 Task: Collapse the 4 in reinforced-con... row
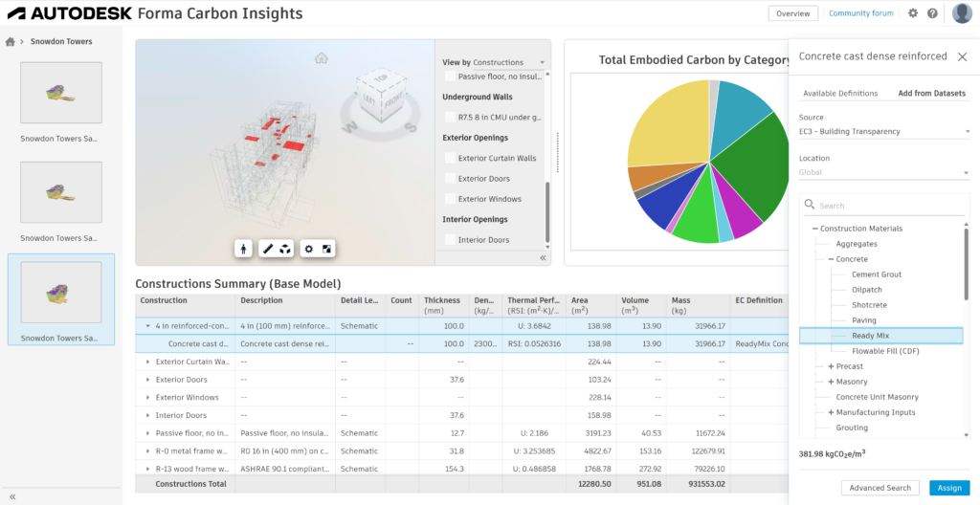(x=148, y=326)
